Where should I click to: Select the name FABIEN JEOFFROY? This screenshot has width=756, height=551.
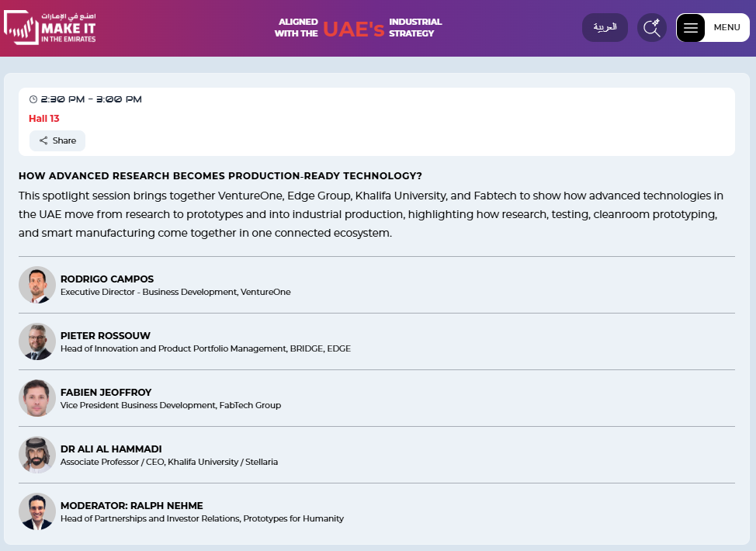(x=106, y=393)
